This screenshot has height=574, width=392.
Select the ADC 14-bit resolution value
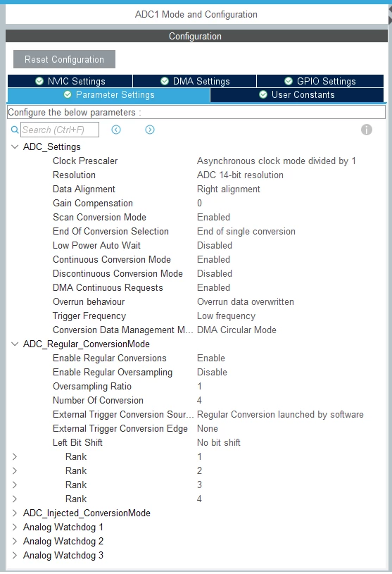[240, 175]
